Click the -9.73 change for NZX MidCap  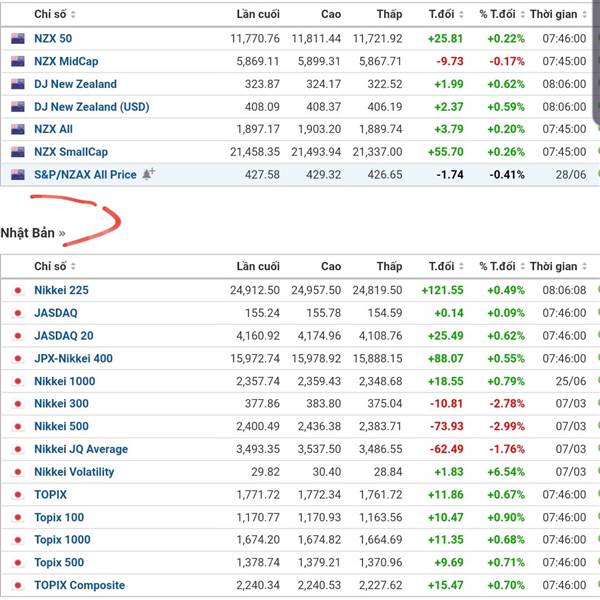pos(450,61)
